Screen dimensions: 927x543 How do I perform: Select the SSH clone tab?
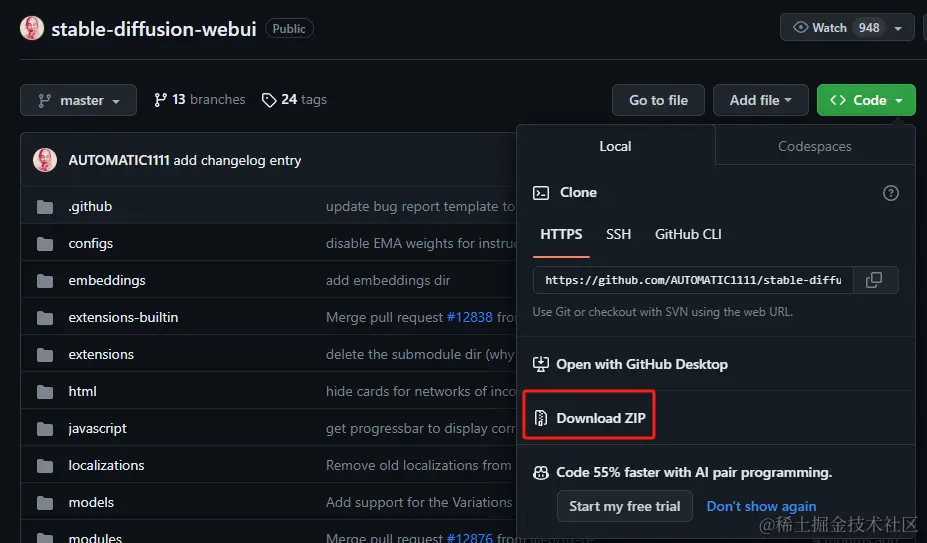(x=618, y=234)
